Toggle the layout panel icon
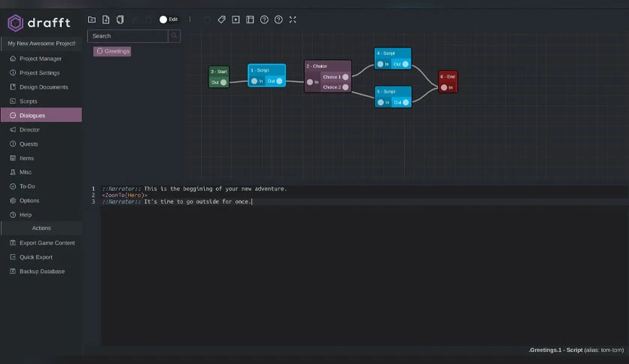This screenshot has width=629, height=364. [x=250, y=20]
